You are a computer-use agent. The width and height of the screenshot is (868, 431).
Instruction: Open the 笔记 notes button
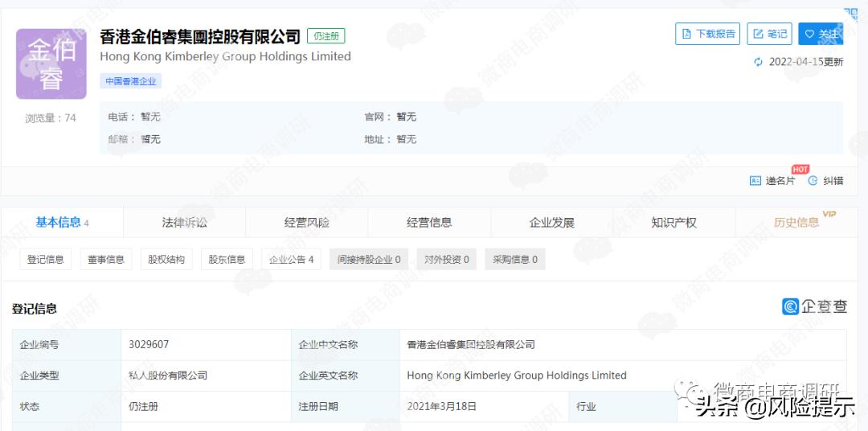point(769,34)
